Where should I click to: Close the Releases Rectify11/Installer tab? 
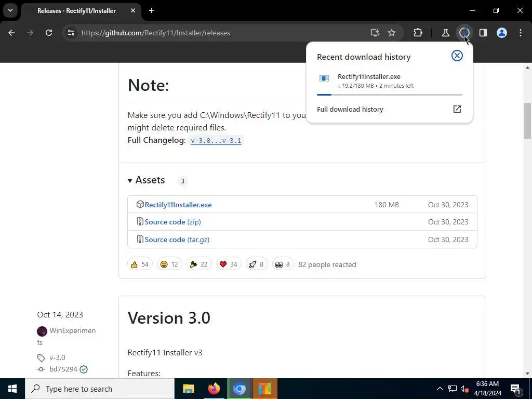[x=133, y=10]
